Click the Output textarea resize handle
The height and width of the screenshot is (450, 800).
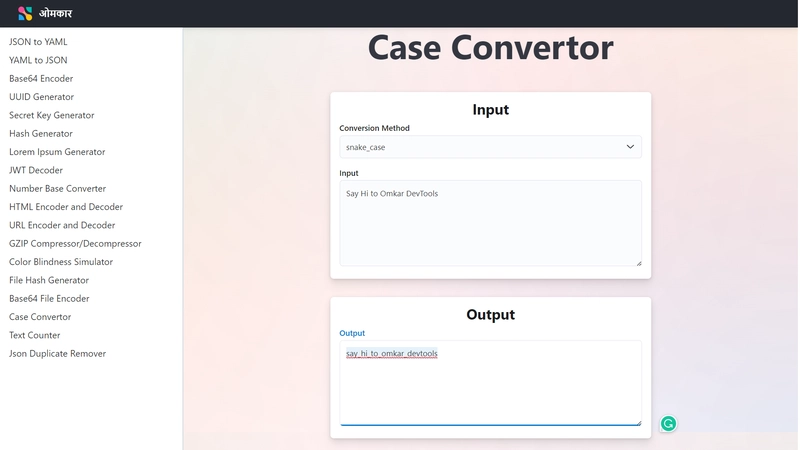pos(639,422)
